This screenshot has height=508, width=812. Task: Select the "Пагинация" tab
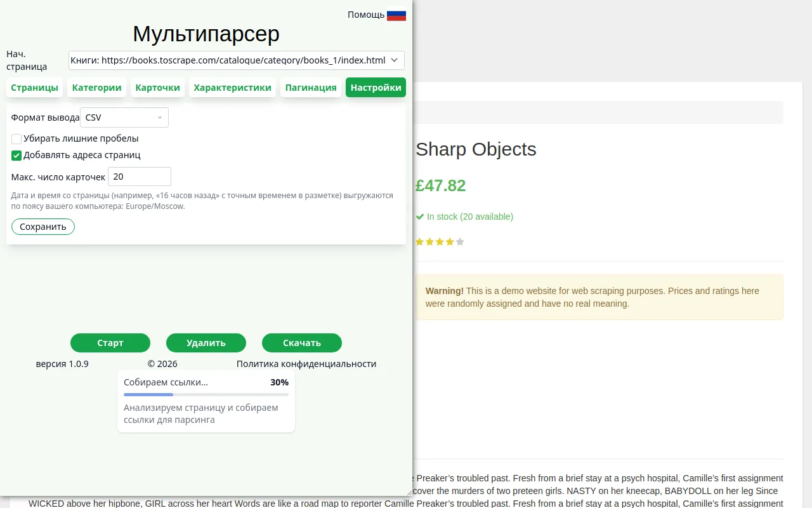[311, 88]
